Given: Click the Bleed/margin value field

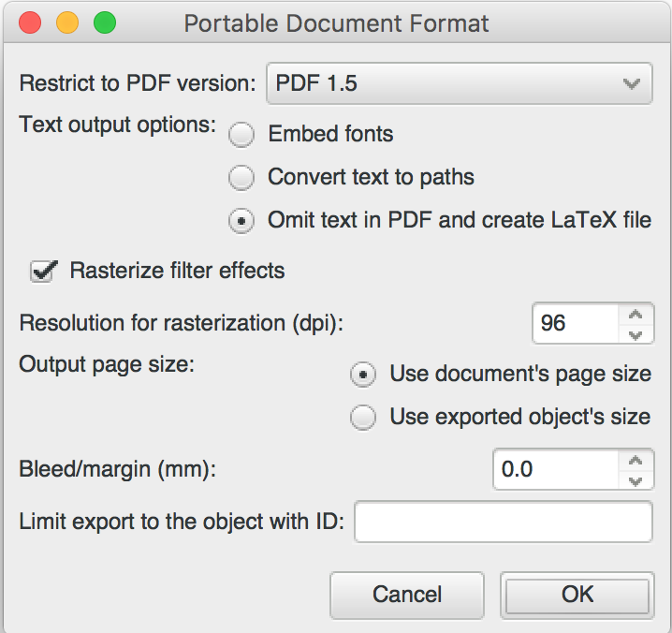Looking at the screenshot, I should [x=555, y=470].
